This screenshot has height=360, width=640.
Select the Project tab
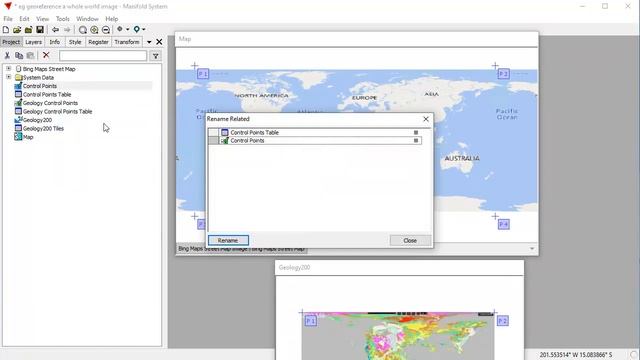point(11,42)
